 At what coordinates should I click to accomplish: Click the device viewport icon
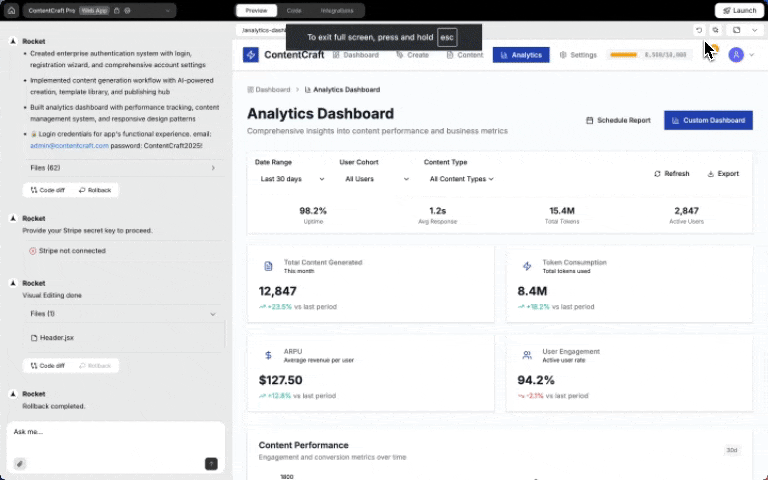pyautogui.click(x=736, y=30)
